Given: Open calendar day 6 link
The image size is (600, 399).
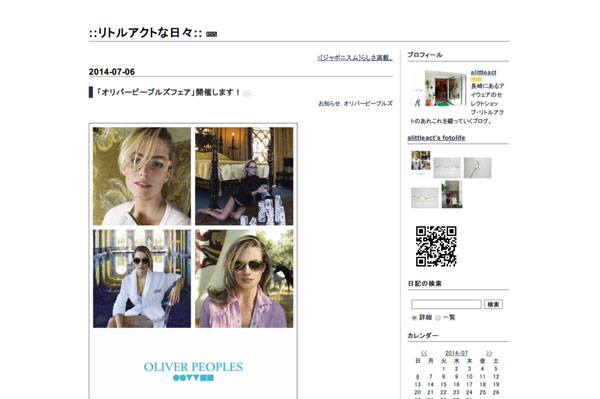Looking at the screenshot, I should pyautogui.click(x=417, y=377).
